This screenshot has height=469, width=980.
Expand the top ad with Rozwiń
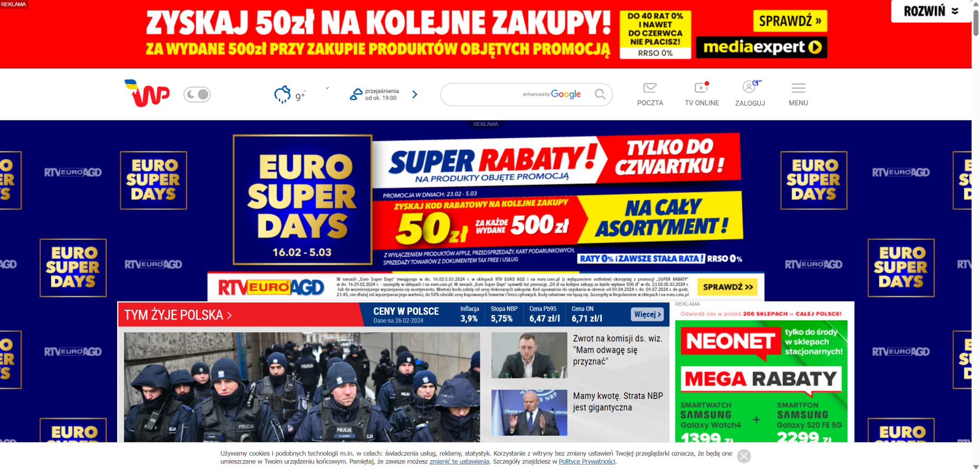click(x=931, y=11)
